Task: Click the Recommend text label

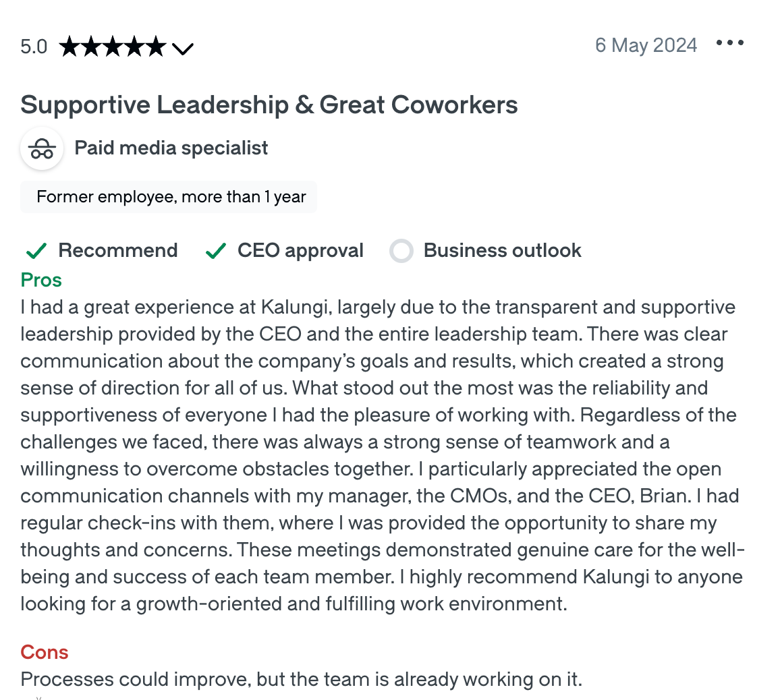Action: point(118,250)
